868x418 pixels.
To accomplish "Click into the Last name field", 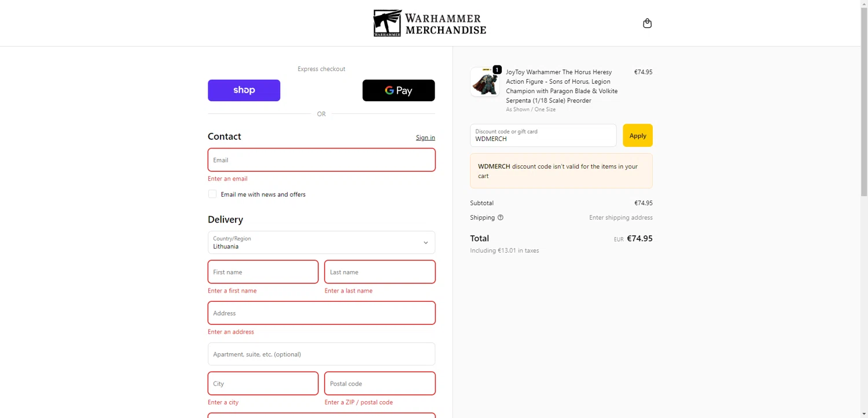I will (x=380, y=272).
